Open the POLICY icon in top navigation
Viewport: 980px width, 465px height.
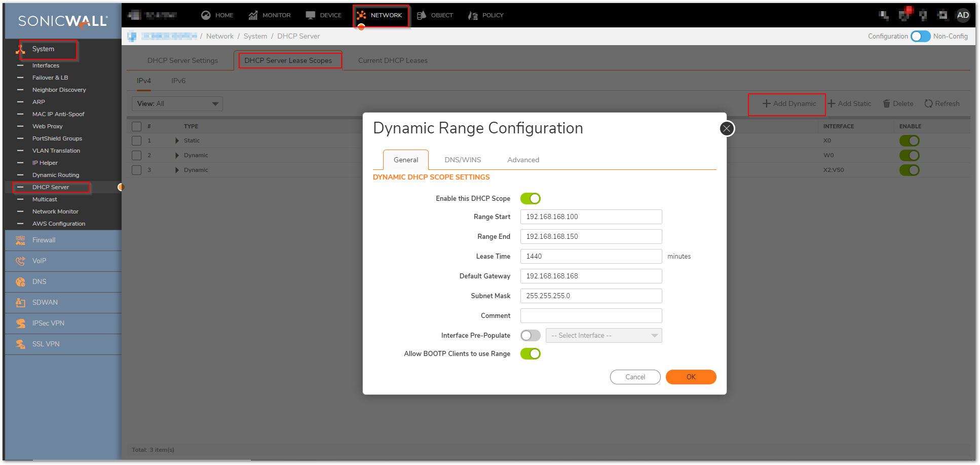pyautogui.click(x=473, y=15)
